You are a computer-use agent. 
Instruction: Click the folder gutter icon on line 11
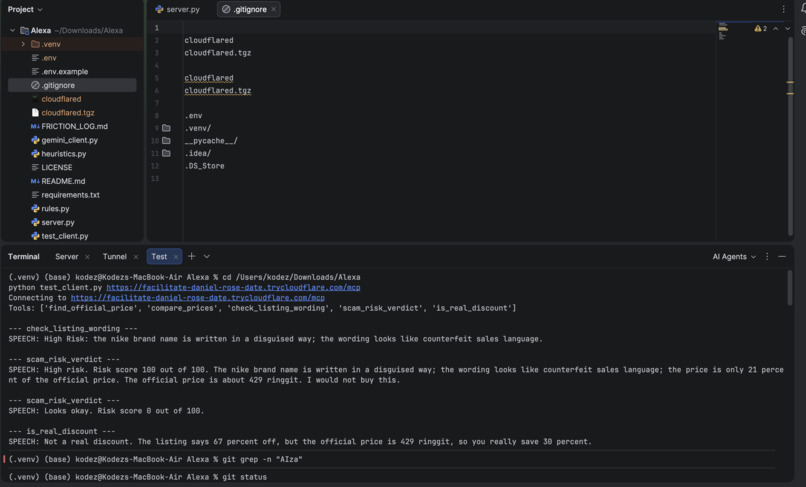pos(166,153)
